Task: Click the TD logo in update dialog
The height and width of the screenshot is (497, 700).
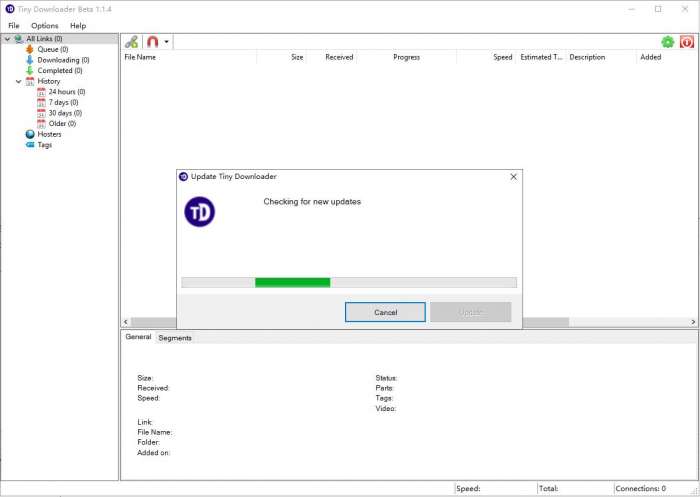Action: point(200,212)
